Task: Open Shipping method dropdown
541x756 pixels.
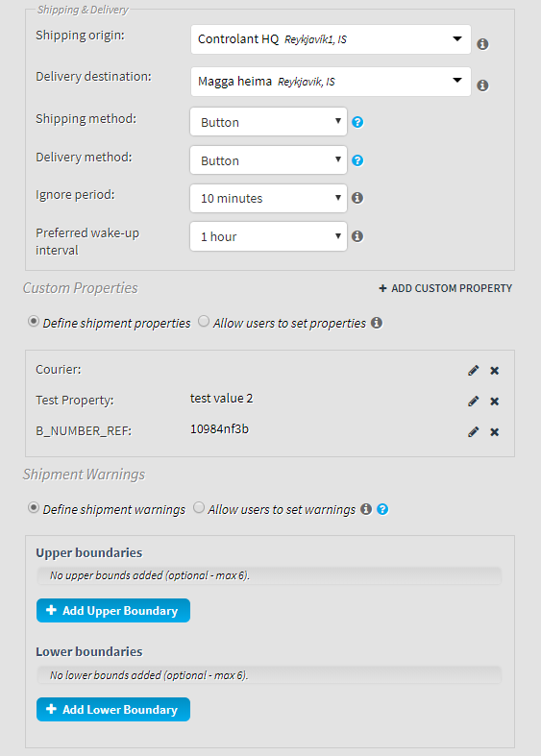Action: click(x=268, y=121)
